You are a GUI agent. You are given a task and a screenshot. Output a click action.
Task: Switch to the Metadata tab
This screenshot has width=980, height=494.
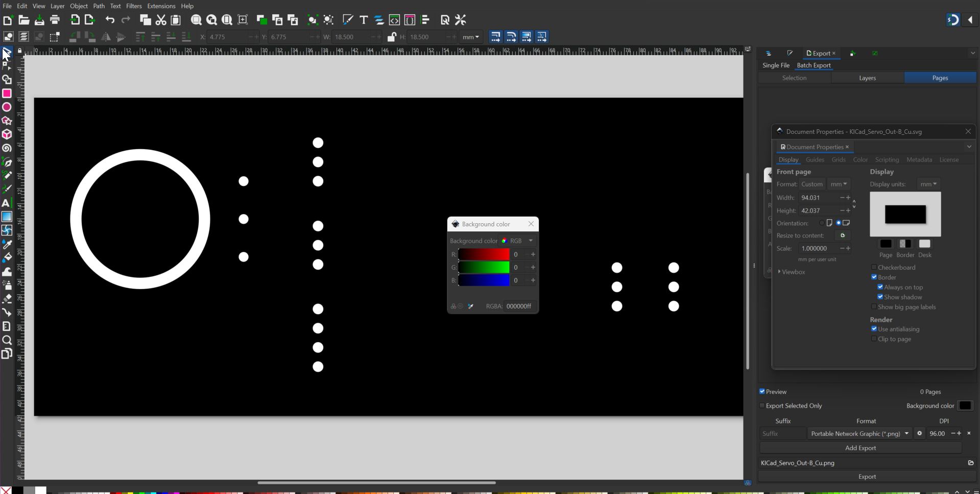pyautogui.click(x=919, y=160)
